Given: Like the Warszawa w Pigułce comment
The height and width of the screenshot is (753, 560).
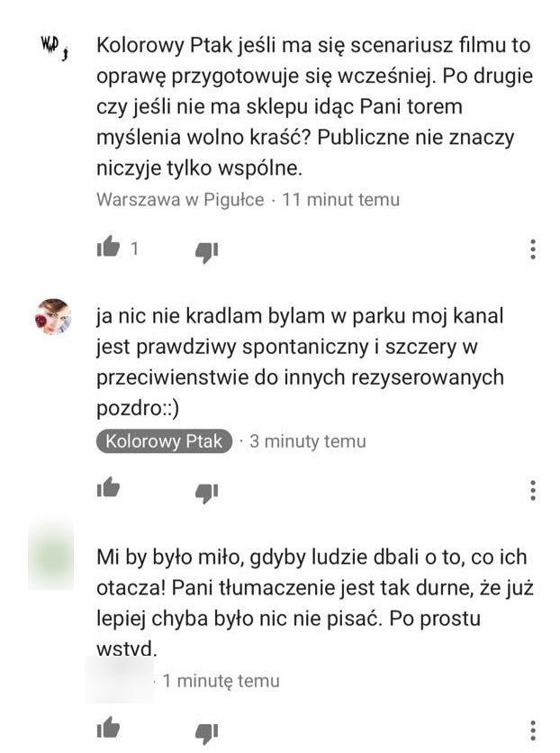Looking at the screenshot, I should point(108,248).
